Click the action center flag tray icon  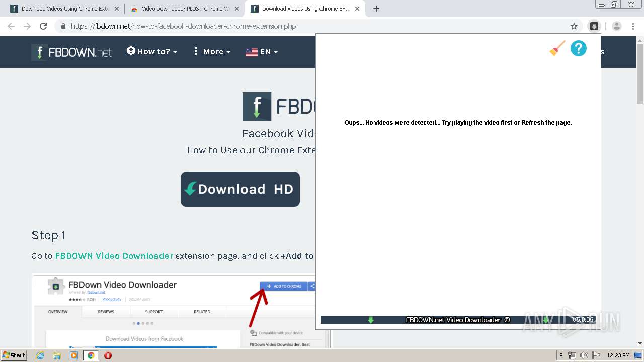596,355
